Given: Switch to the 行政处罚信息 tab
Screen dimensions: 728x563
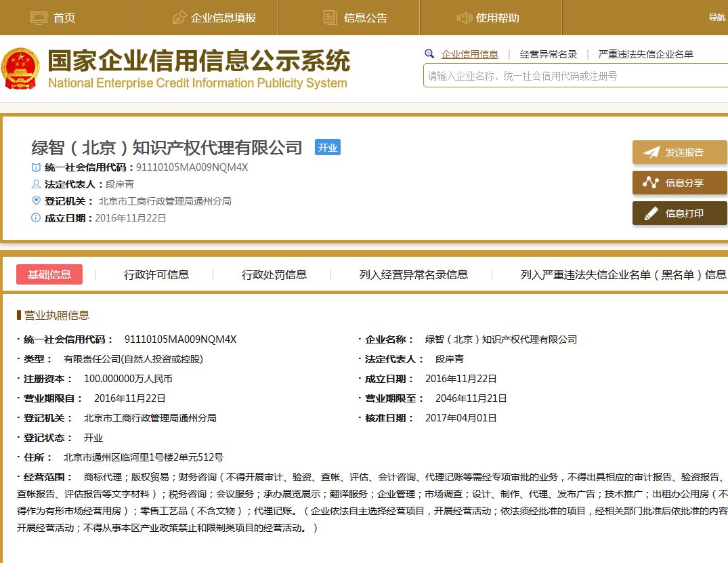Looking at the screenshot, I should 274,274.
